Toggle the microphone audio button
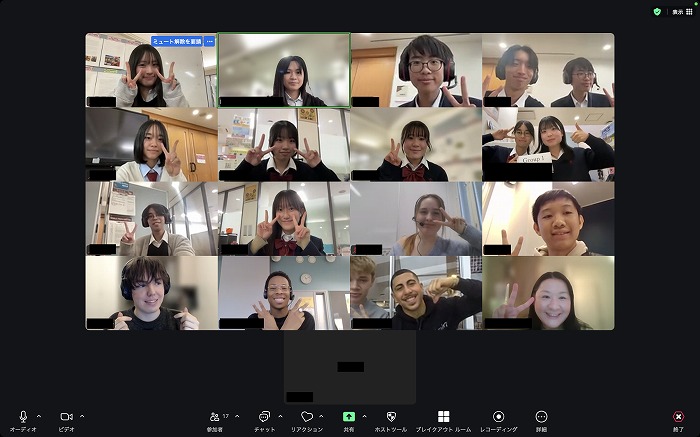 [x=23, y=417]
